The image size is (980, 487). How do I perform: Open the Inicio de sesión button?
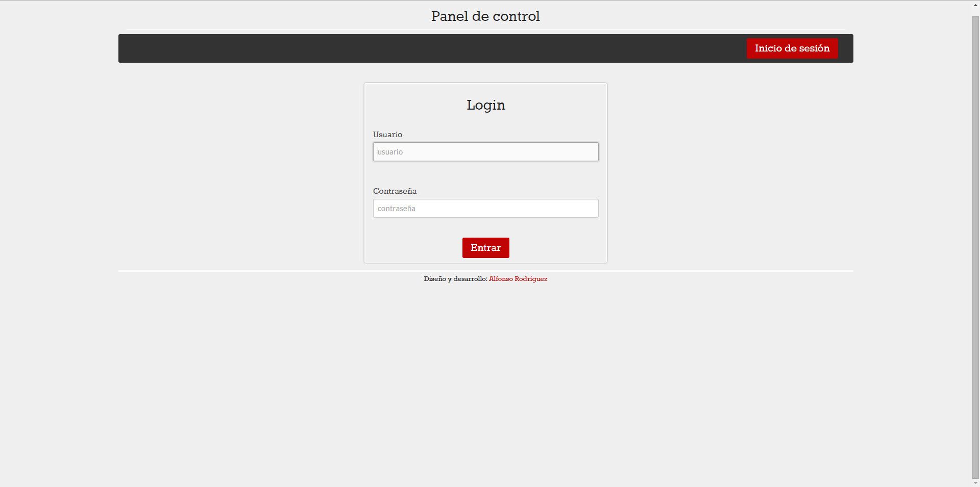click(792, 48)
